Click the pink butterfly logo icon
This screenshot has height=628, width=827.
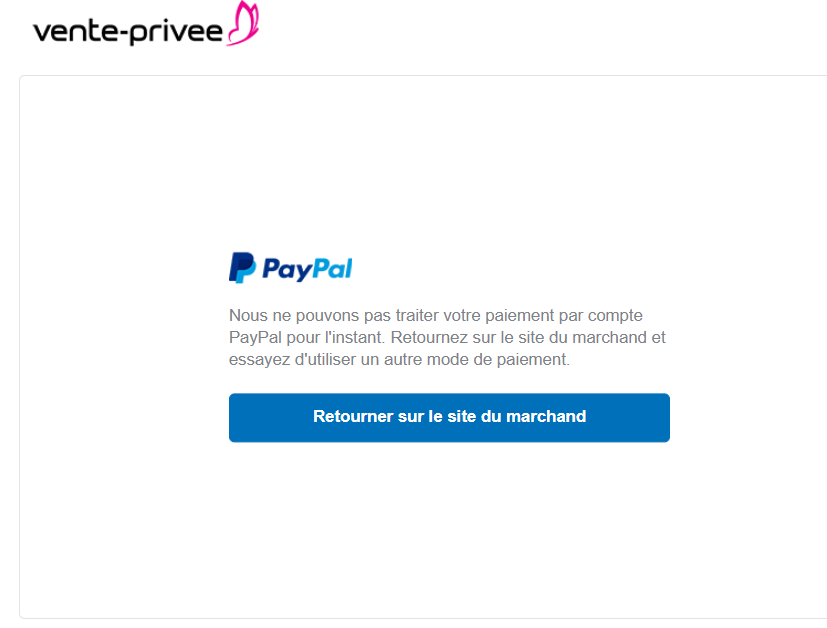[x=243, y=23]
